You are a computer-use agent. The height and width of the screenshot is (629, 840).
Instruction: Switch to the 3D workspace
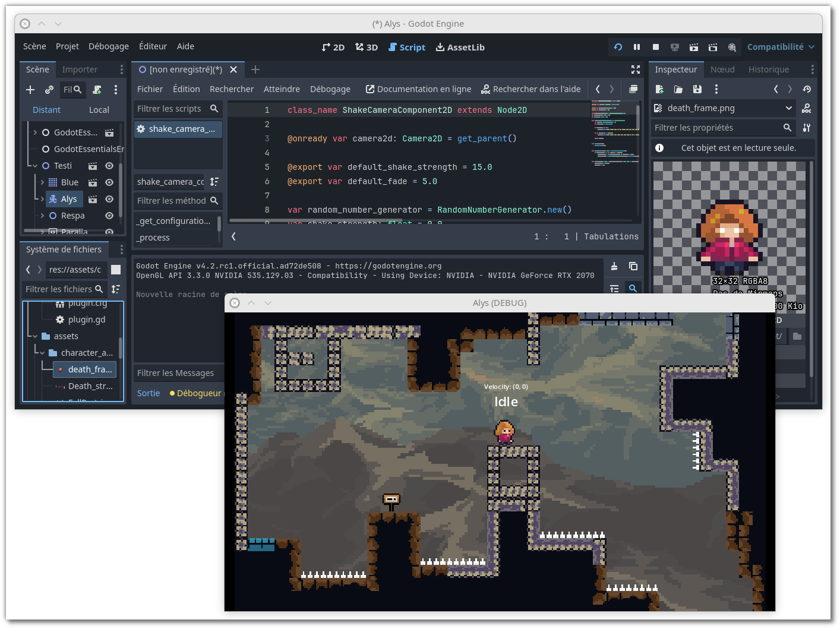tap(367, 47)
